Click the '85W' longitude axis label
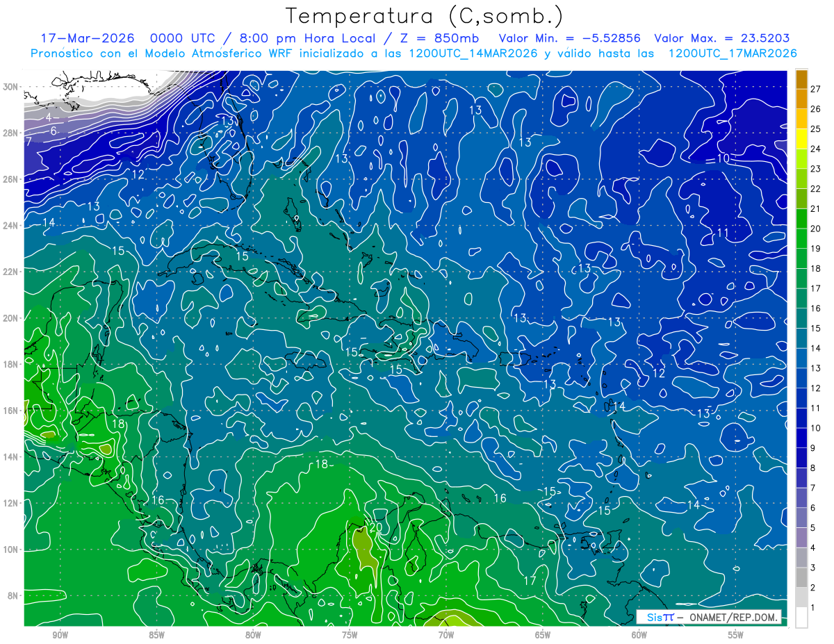This screenshot has width=834, height=644. point(156,634)
